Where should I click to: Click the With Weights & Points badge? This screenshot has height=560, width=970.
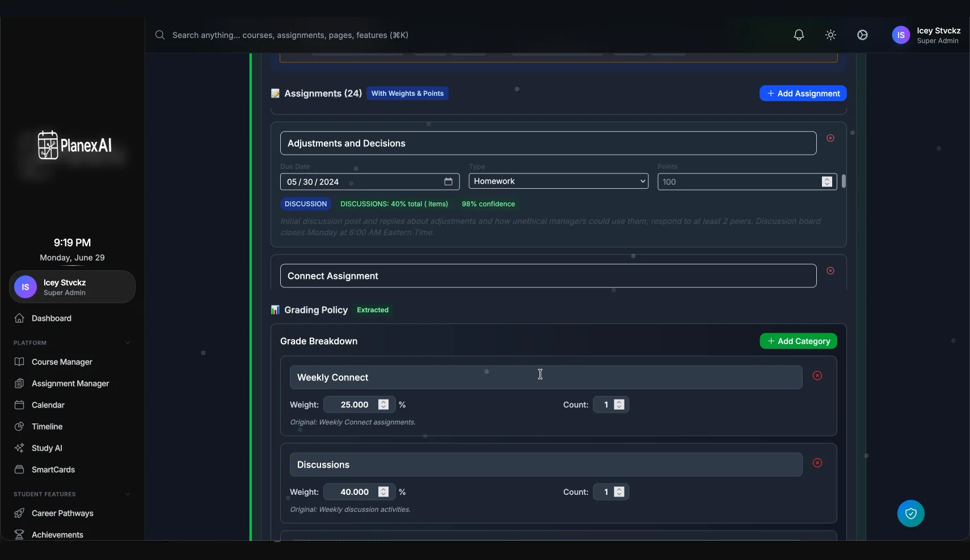tap(407, 94)
